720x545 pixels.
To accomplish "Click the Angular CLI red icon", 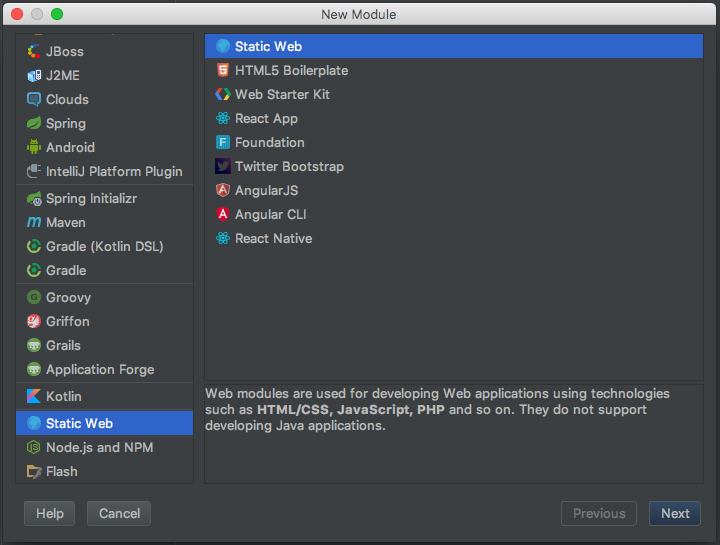I will (x=223, y=214).
